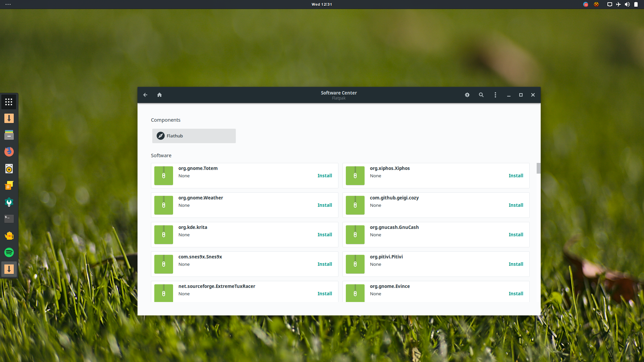Install org.gnucash.GnuCash

[x=516, y=235]
